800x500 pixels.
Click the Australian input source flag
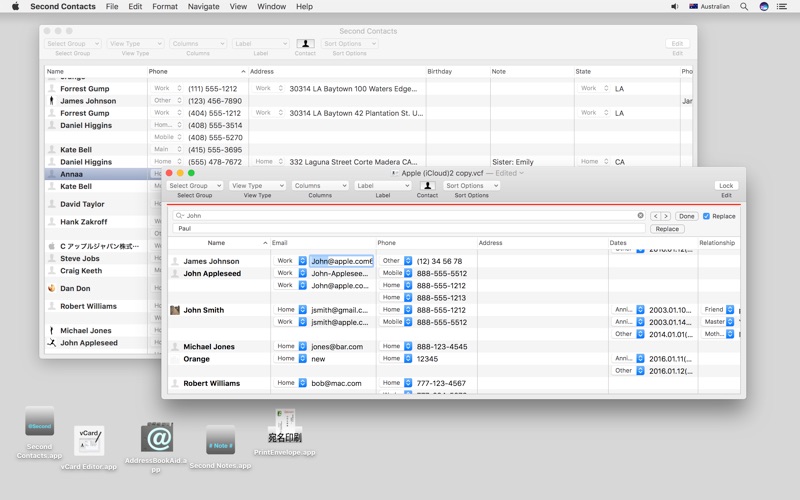click(693, 7)
